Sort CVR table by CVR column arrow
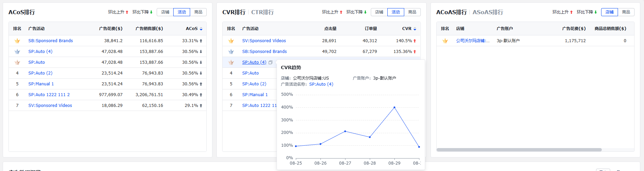This screenshot has width=644, height=171. (x=415, y=29)
